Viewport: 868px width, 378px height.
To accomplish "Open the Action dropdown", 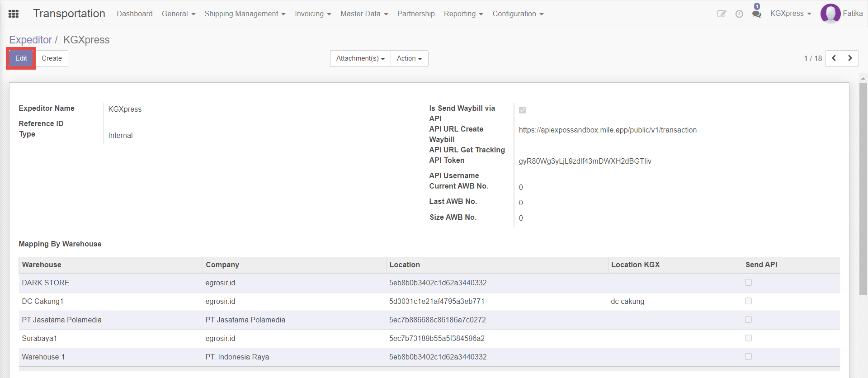I will click(x=410, y=58).
